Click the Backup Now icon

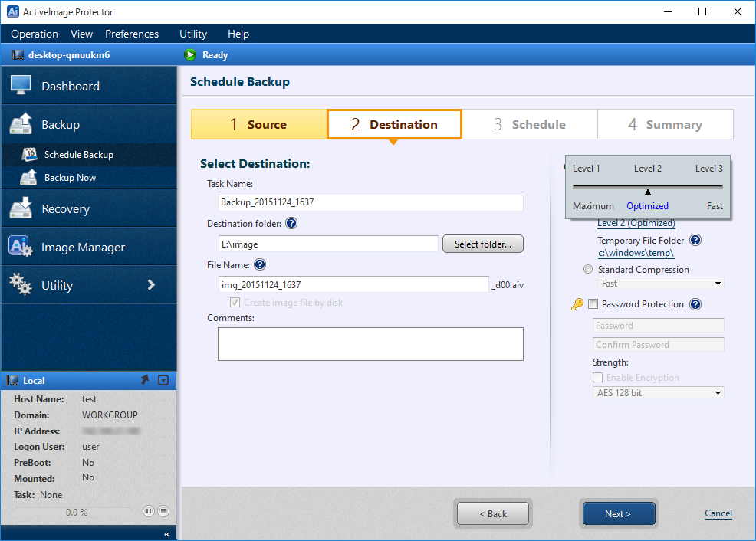click(28, 177)
